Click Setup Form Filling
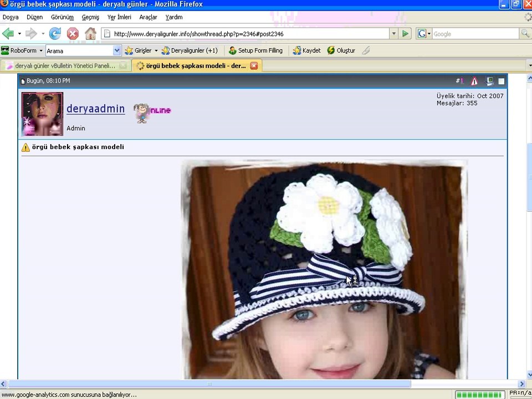The width and height of the screenshot is (532, 399). 255,50
